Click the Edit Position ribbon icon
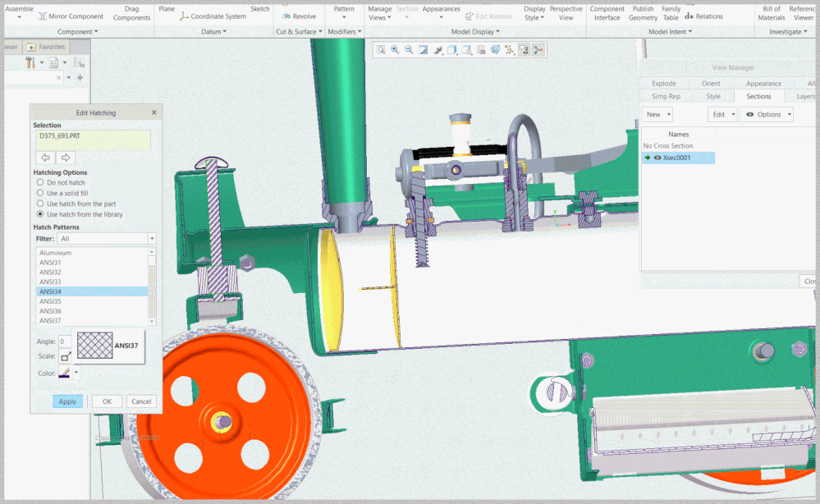 click(469, 16)
